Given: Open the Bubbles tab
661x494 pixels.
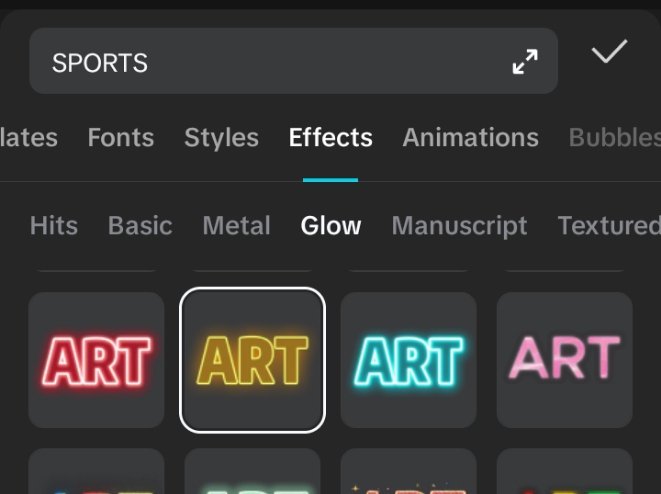Looking at the screenshot, I should pos(615,137).
